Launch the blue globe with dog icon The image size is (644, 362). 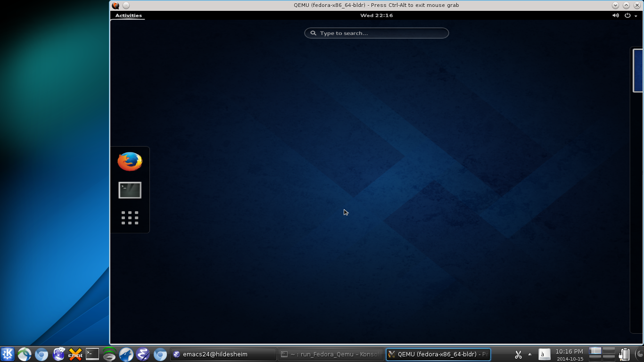pyautogui.click(x=58, y=354)
